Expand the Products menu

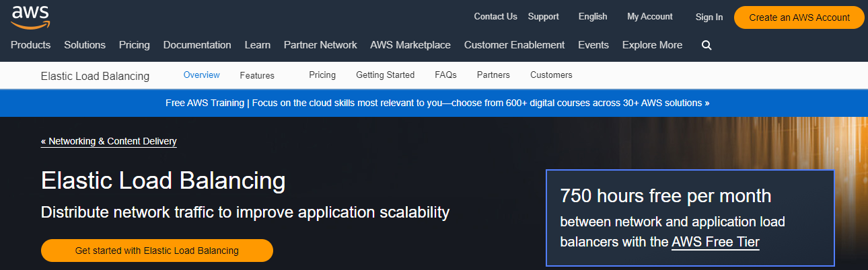tap(30, 45)
